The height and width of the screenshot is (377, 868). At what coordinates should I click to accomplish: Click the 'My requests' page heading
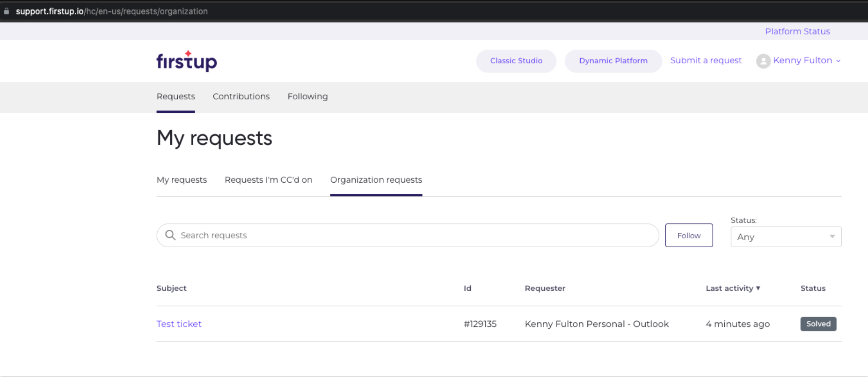(214, 138)
